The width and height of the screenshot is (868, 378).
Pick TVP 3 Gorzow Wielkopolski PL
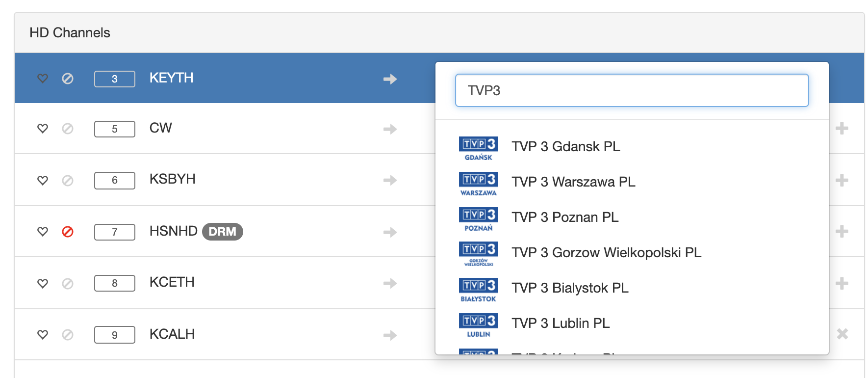(x=606, y=253)
